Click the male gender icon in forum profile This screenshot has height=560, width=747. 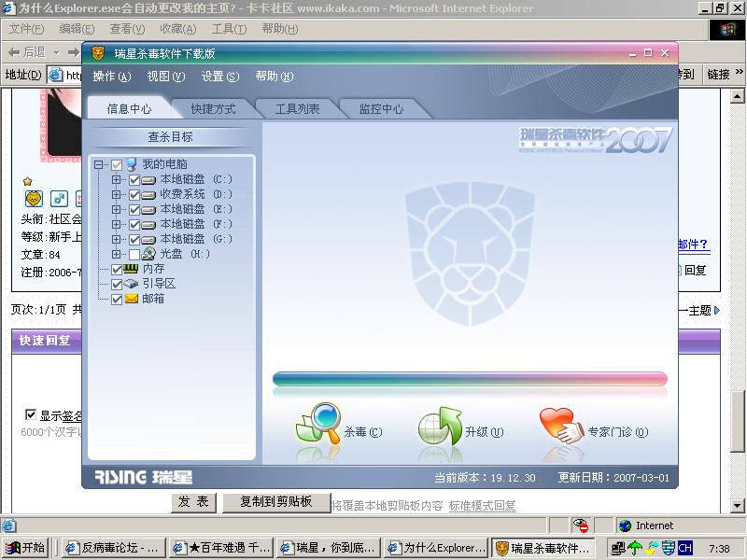click(59, 199)
